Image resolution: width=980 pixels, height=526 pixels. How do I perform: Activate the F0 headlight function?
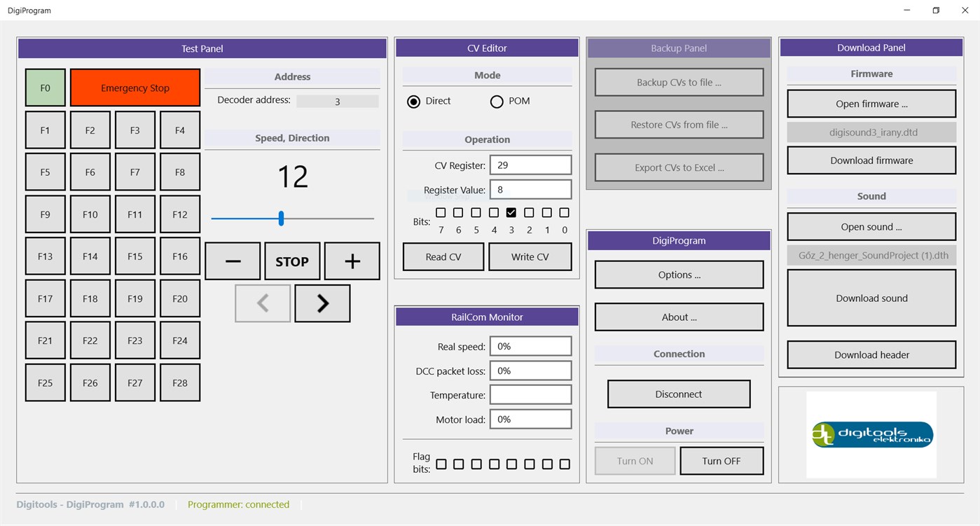45,87
